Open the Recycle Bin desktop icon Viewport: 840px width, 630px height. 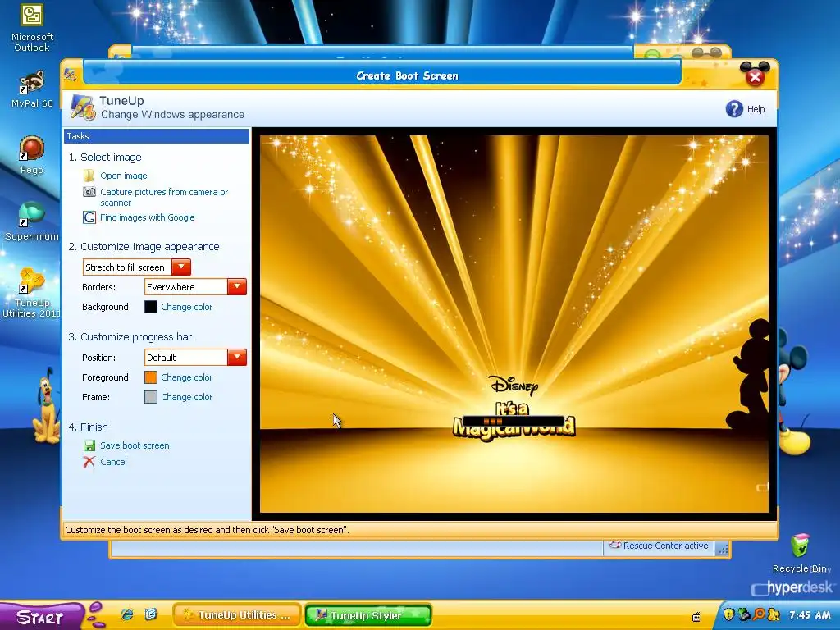click(x=801, y=554)
